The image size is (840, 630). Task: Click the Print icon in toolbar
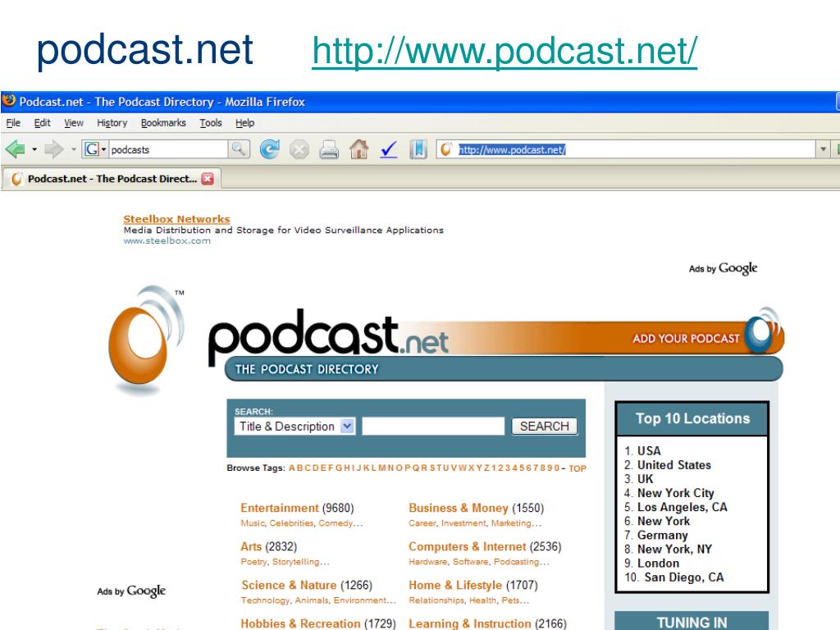click(329, 149)
